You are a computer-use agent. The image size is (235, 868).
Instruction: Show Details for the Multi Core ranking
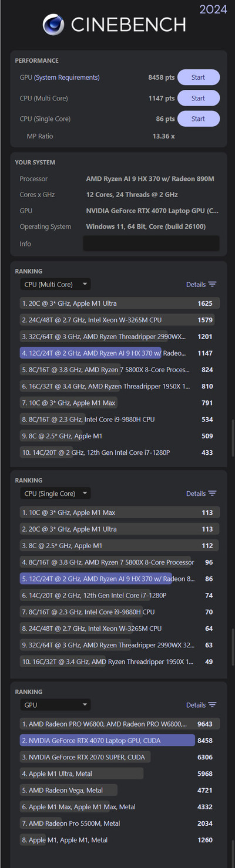196,285
